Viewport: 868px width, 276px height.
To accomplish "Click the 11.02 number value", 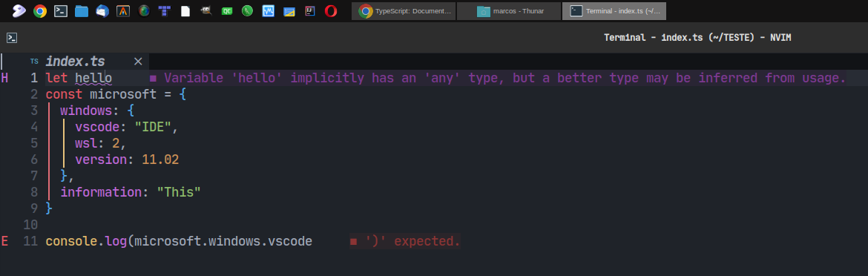I will point(160,160).
